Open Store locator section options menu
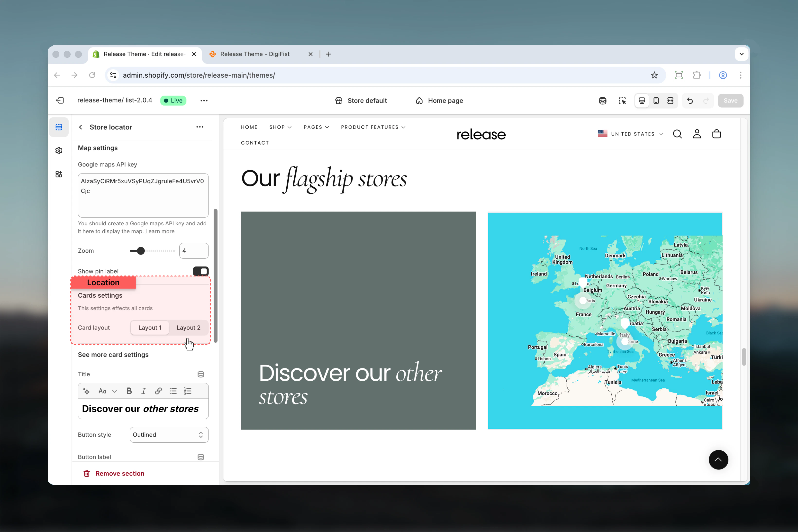 (200, 127)
